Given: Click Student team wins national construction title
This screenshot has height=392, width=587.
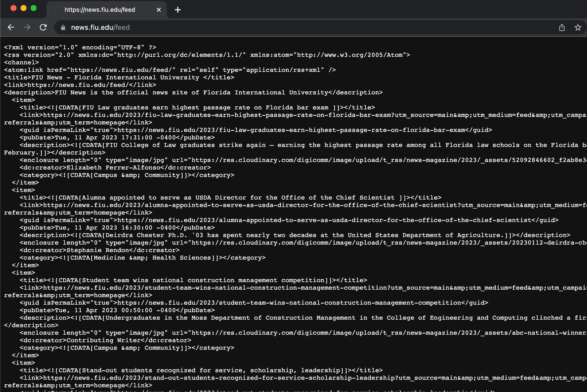Looking at the screenshot, I should click(193, 280).
